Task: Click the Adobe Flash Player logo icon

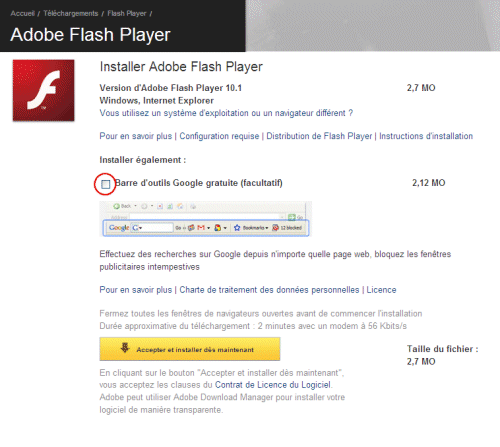Action: click(43, 90)
